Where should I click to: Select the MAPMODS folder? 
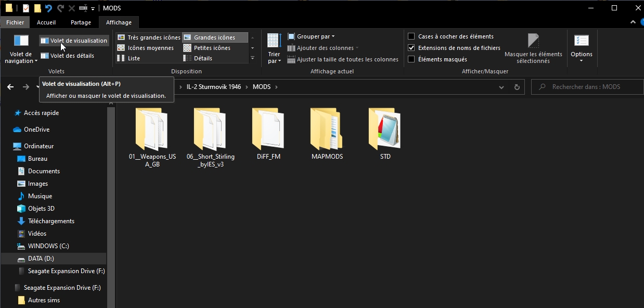pos(327,134)
